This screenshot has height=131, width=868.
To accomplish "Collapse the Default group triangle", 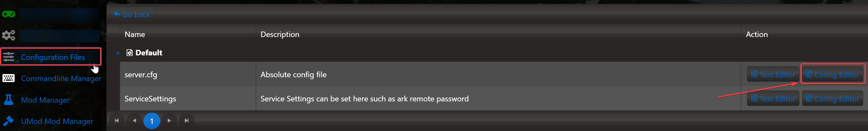I will pos(118,53).
